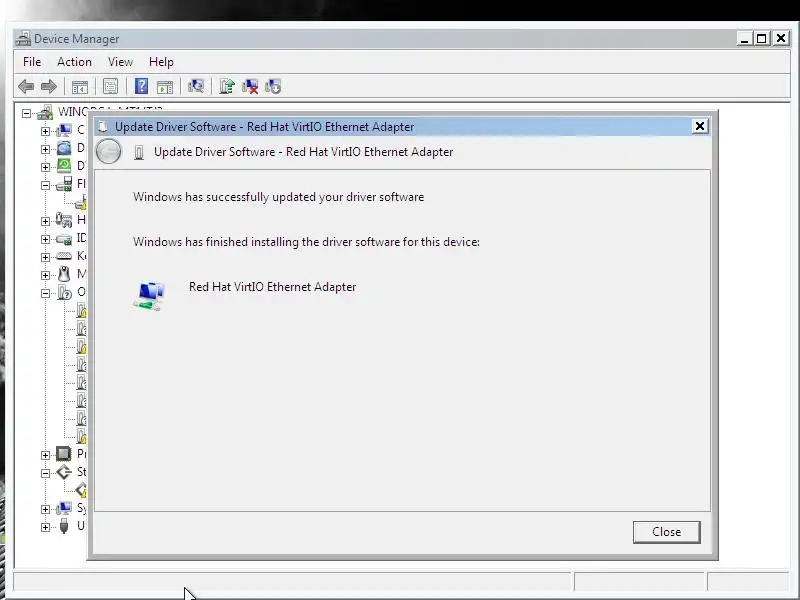Viewport: 800px width, 600px height.
Task: Click the Forward arrow in Device Manager toolbar
Action: (x=48, y=86)
